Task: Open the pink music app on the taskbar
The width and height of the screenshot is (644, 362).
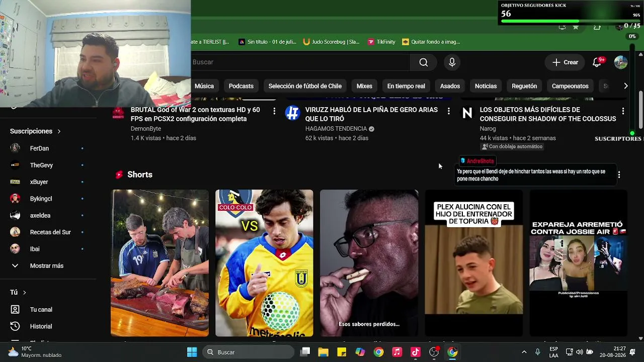Action: coord(397,352)
